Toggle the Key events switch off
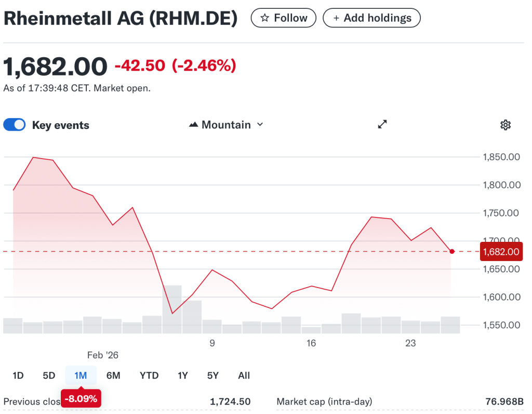532x414 pixels. tap(15, 125)
